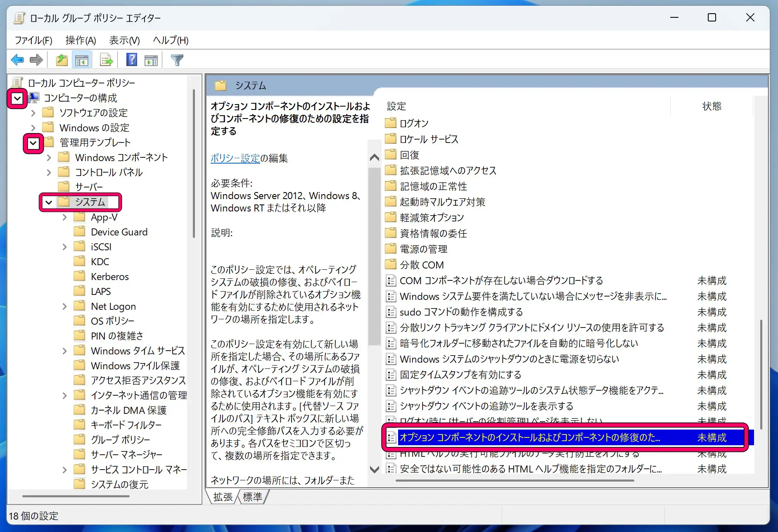The image size is (778, 532).
Task: Click the settings list horizontal scrollbar
Action: tap(515, 480)
